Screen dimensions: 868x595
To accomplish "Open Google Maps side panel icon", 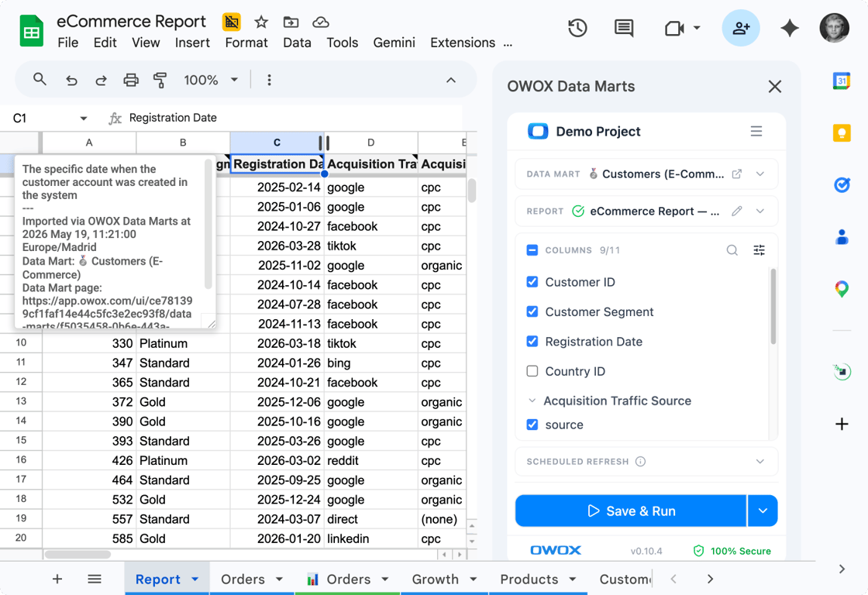I will (842, 289).
